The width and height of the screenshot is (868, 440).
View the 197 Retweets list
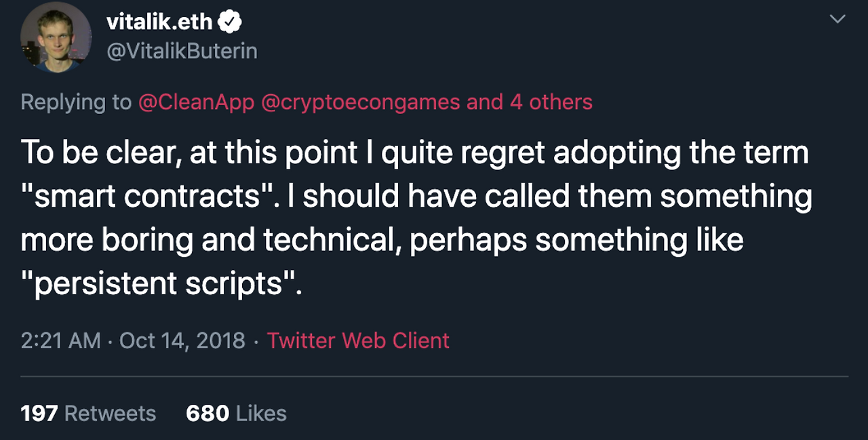(88, 413)
